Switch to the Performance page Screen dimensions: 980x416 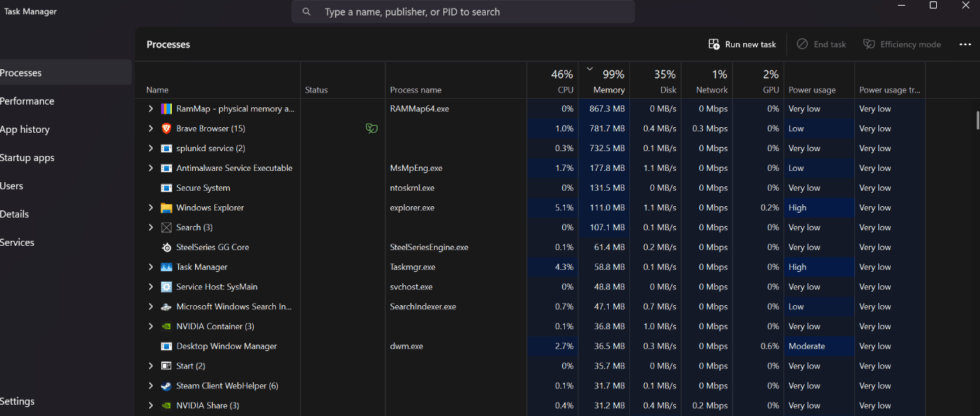coord(66,101)
